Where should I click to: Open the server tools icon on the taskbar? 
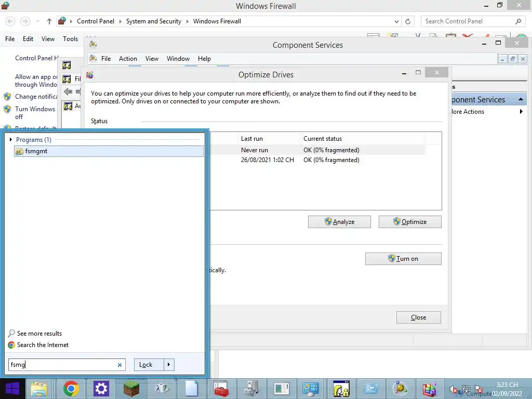click(251, 389)
